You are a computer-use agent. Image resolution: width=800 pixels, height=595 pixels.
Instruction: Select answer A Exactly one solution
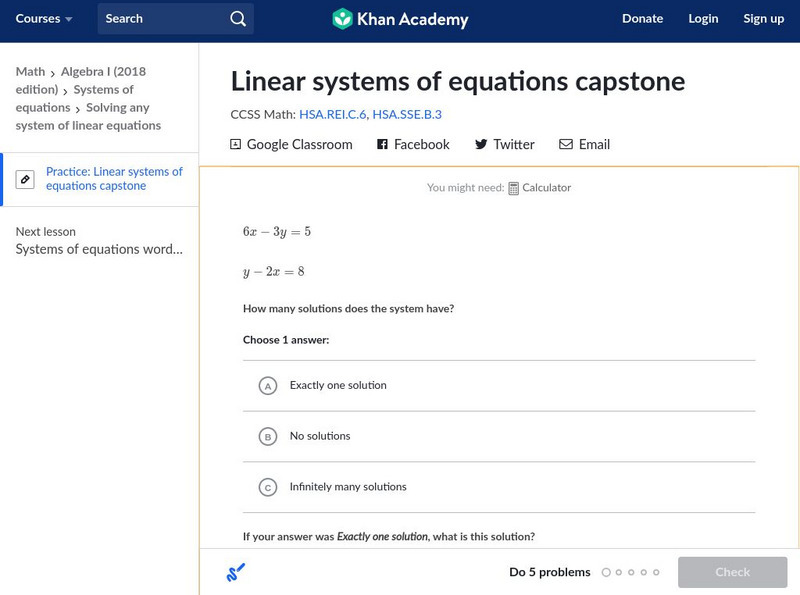coord(268,386)
